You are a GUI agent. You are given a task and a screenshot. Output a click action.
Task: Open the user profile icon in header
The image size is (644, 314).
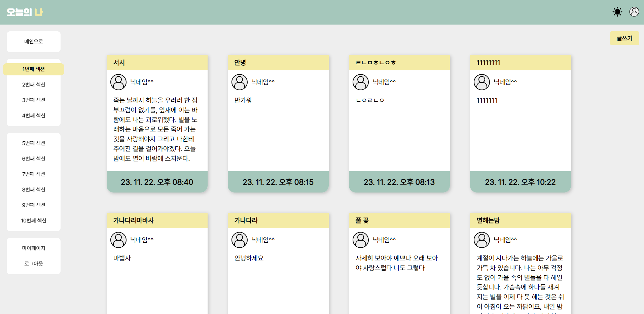[634, 12]
